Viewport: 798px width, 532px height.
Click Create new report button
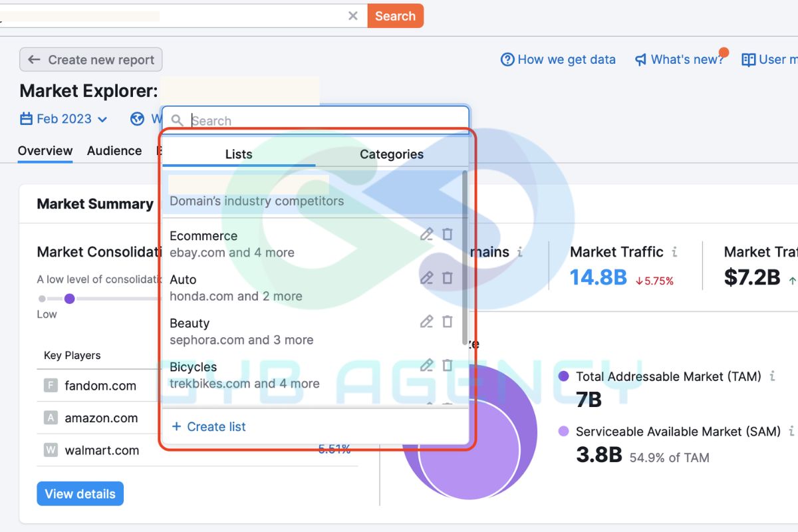(x=90, y=60)
